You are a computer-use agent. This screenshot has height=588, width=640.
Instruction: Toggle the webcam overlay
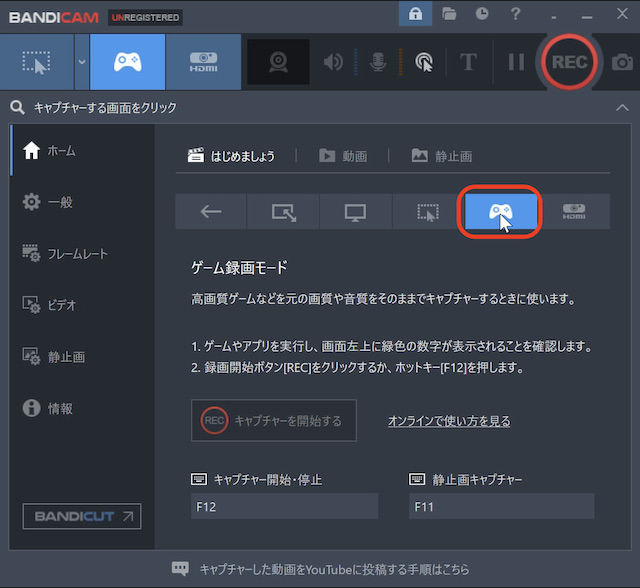pyautogui.click(x=278, y=62)
